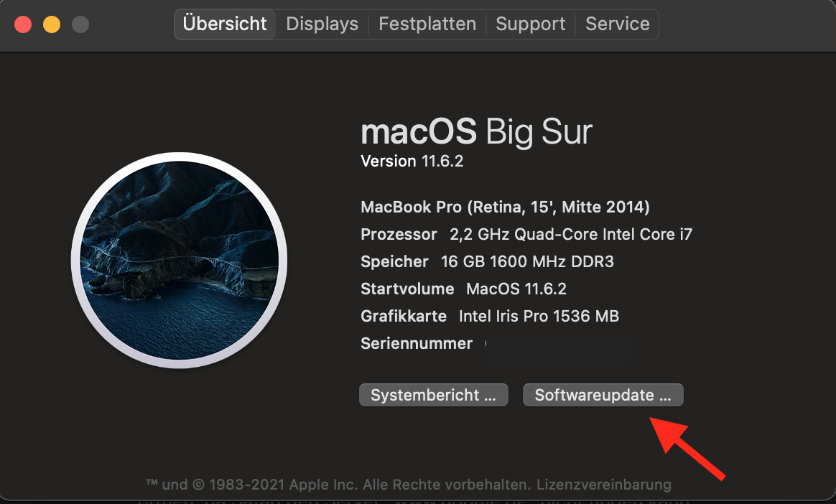
Task: Click the greyed-out zoom window button
Action: pos(80,24)
